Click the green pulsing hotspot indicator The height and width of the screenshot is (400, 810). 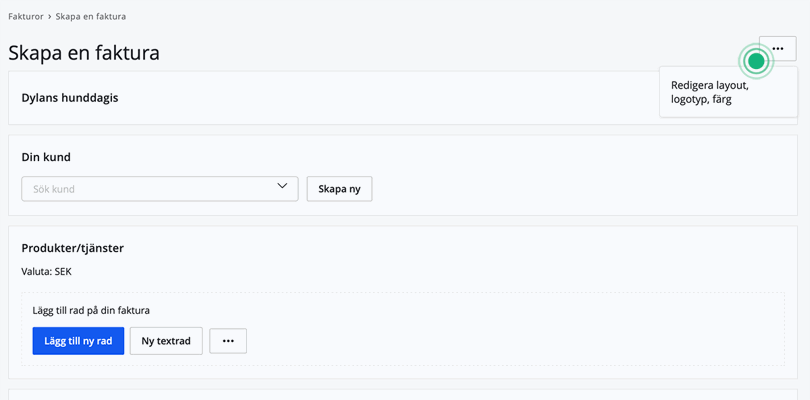pyautogui.click(x=756, y=62)
